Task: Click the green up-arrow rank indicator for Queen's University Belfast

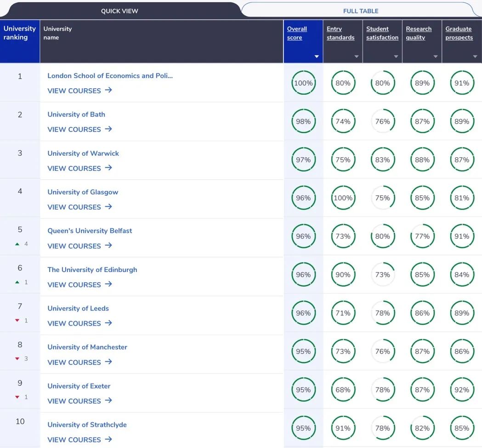Action: point(17,244)
